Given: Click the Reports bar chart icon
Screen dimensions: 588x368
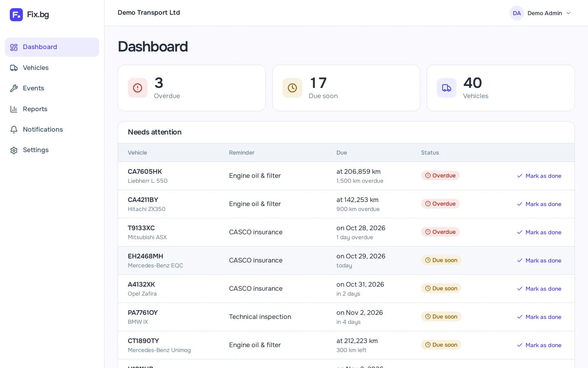Looking at the screenshot, I should click(x=14, y=109).
